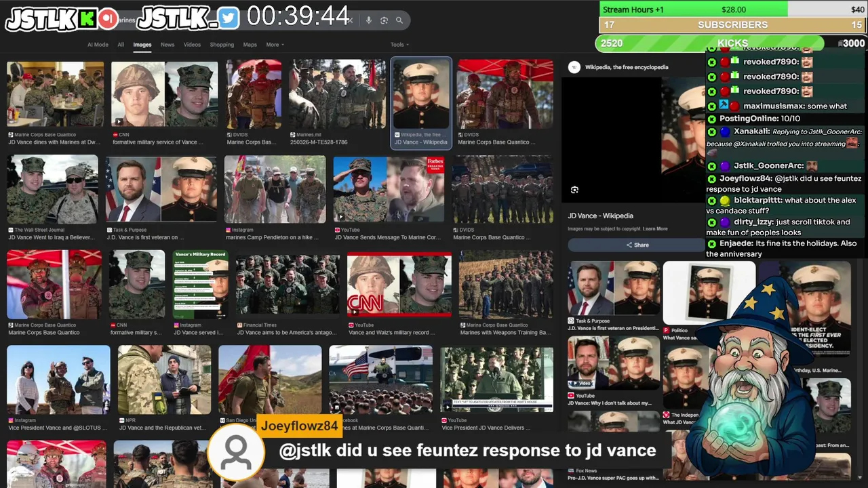The image size is (868, 488).
Task: Click the Stream Hours $28.00 progress bar
Action: [732, 9]
